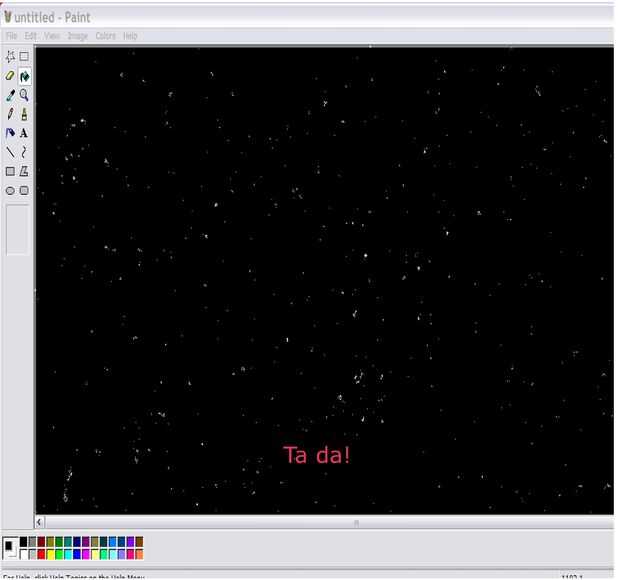Pick the black color swatch

pyautogui.click(x=23, y=542)
